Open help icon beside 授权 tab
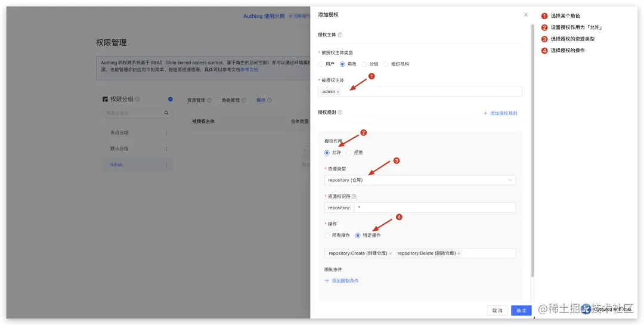 [x=270, y=100]
